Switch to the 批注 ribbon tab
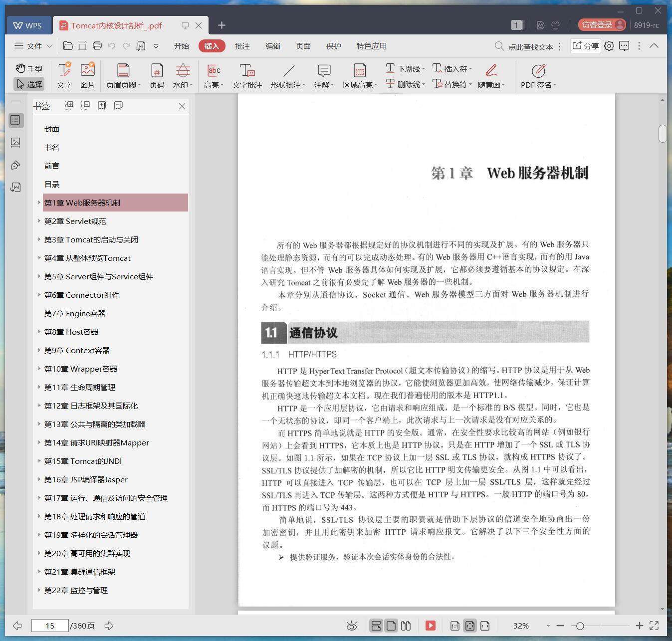 point(242,46)
